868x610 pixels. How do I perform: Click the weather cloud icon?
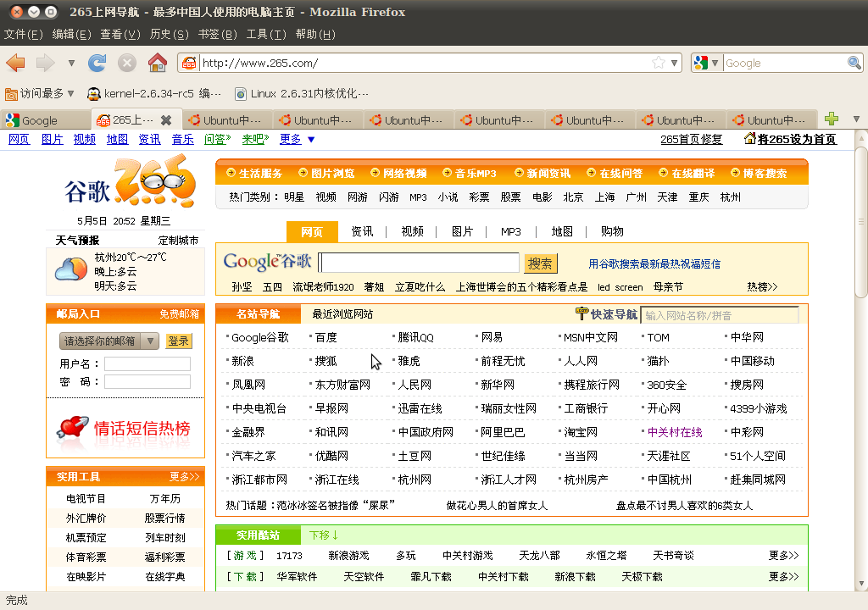(71, 269)
